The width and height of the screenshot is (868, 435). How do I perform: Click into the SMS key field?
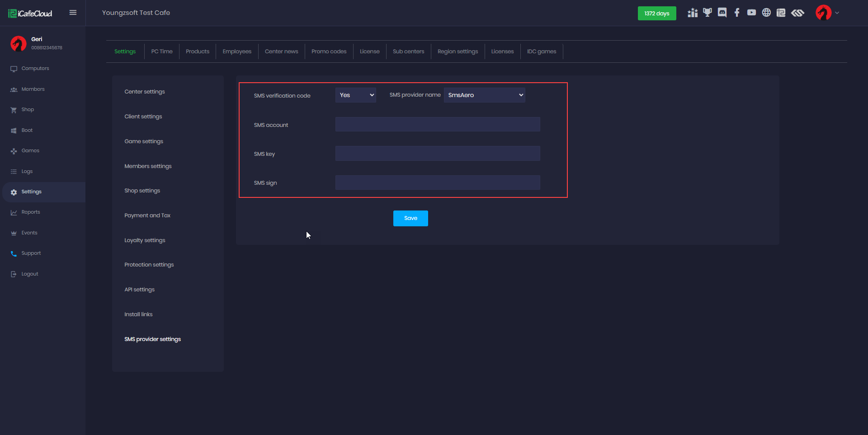437,154
